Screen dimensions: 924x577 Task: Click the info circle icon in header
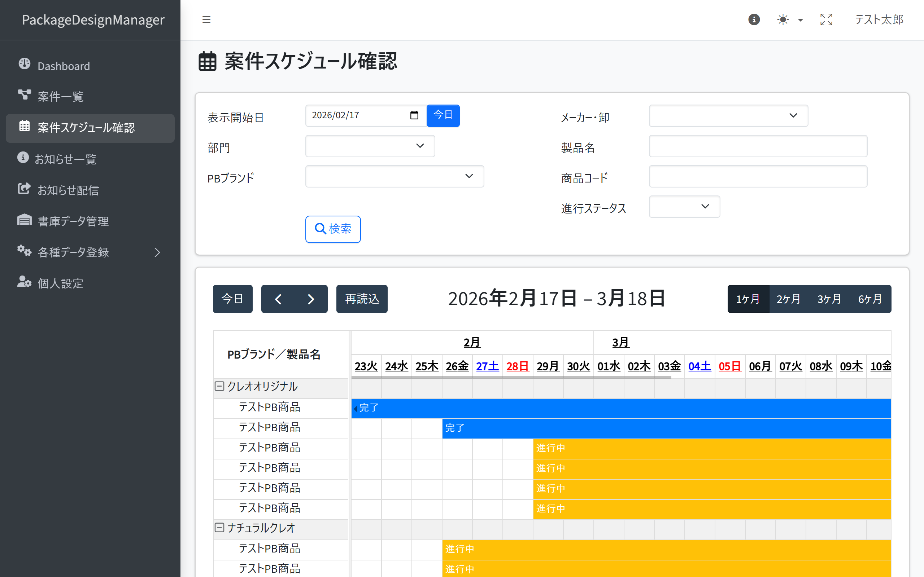pyautogui.click(x=754, y=19)
